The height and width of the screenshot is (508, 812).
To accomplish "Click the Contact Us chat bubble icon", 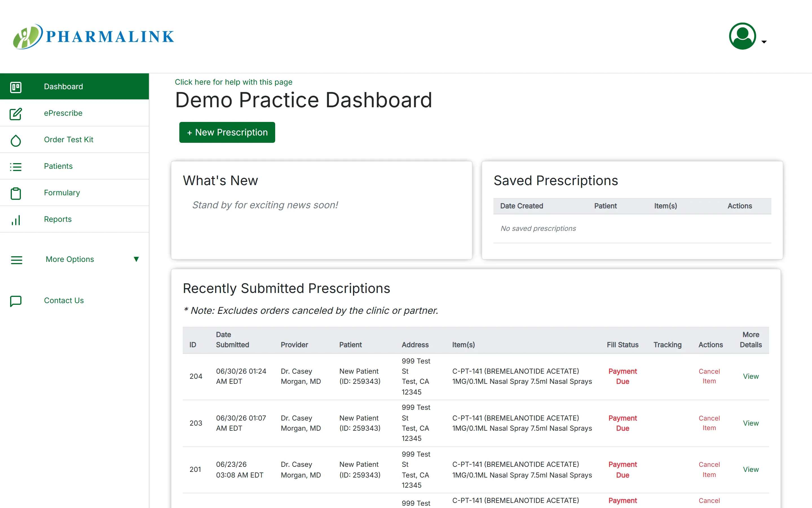I will (16, 301).
